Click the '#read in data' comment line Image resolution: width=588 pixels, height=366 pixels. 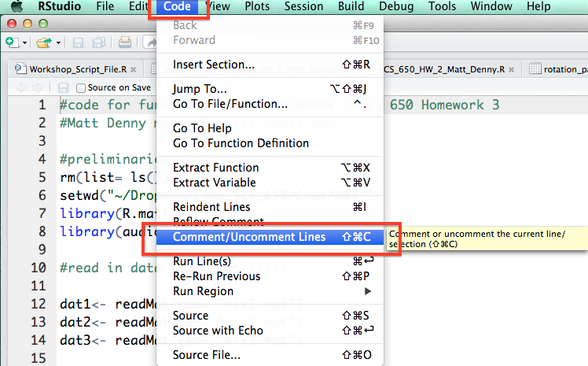pos(108,268)
